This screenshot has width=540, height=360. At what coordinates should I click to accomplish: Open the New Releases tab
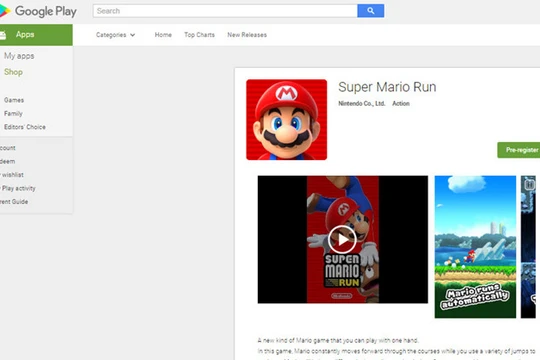[x=247, y=35]
